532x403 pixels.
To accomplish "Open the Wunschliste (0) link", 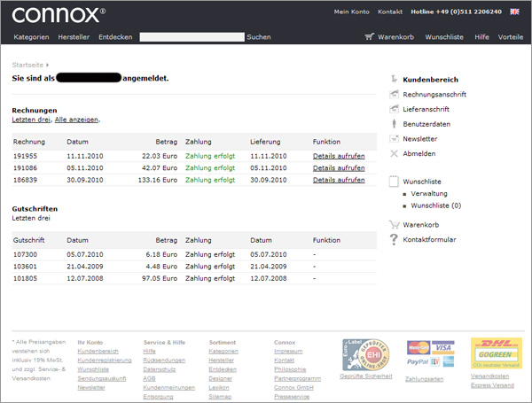I will coord(436,205).
